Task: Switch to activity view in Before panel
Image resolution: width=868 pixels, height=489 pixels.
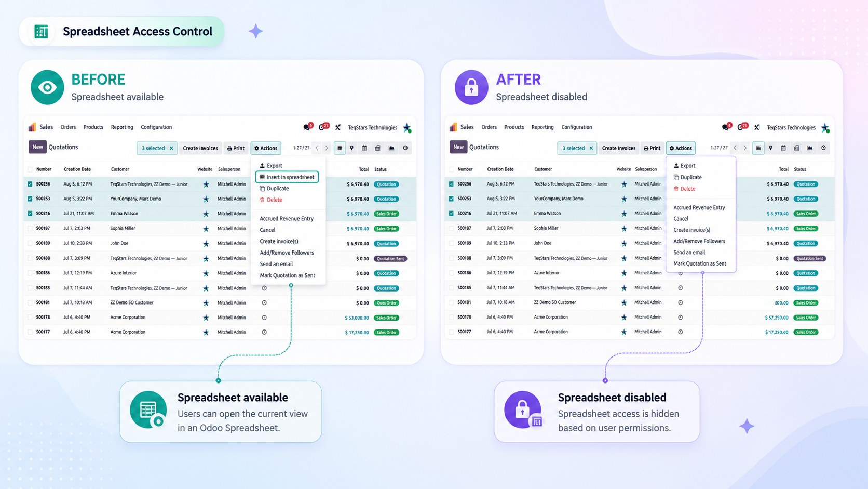Action: 405,148
